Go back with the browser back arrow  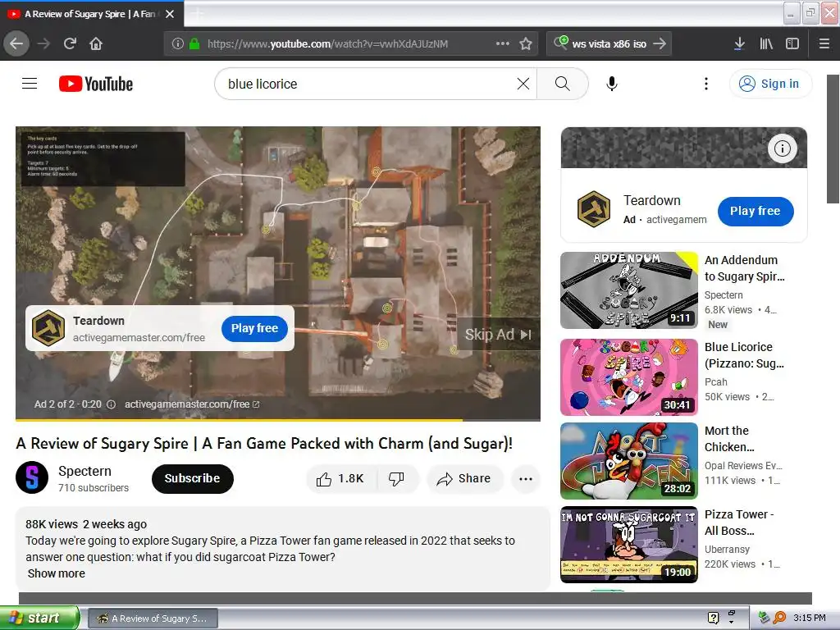point(16,43)
